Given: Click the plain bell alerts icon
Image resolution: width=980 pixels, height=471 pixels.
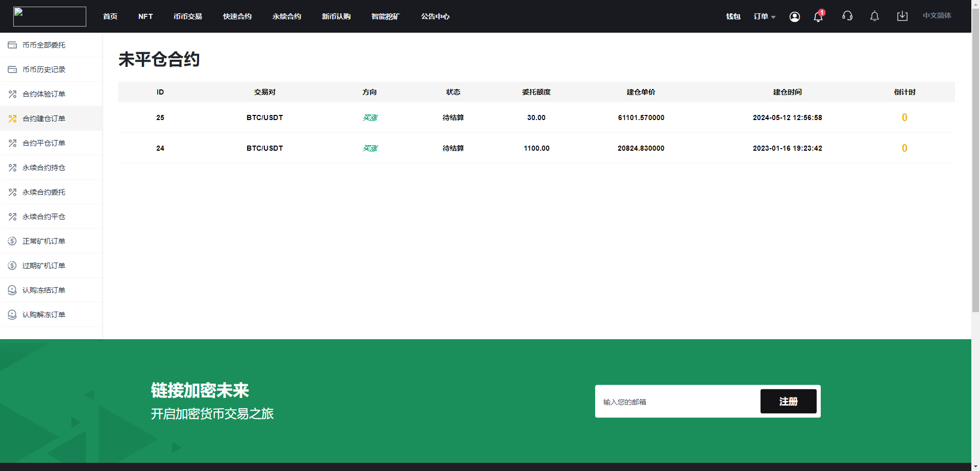Looking at the screenshot, I should tap(874, 17).
